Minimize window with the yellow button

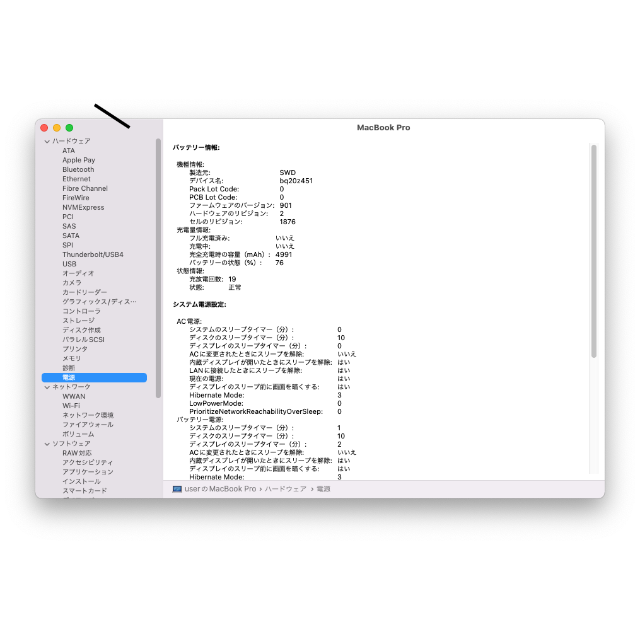click(57, 128)
